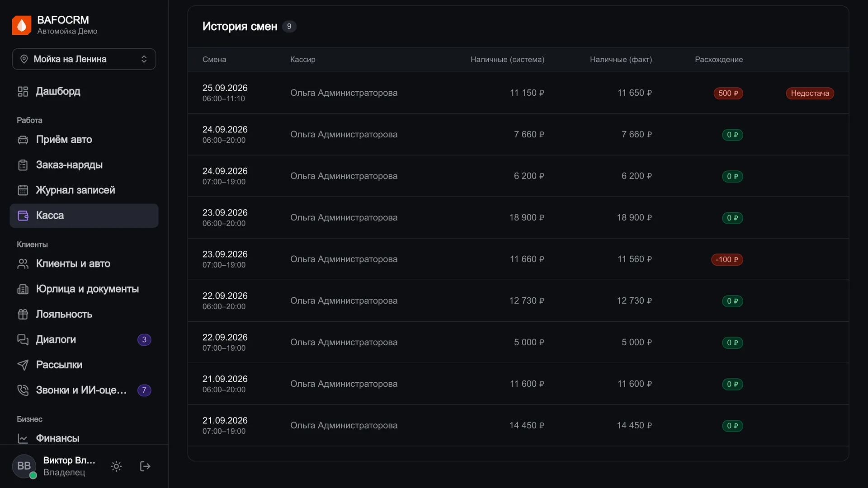This screenshot has width=868, height=488.
Task: Click the ВВ user avatar
Action: (24, 466)
